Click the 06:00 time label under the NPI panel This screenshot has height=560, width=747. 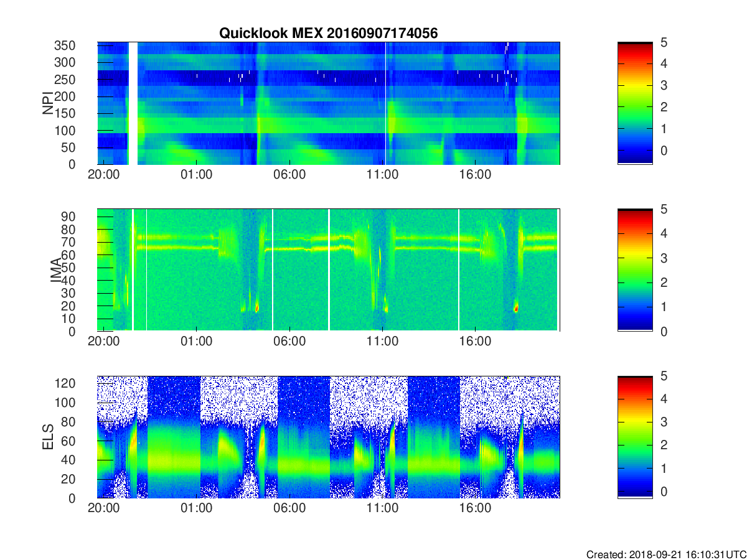coord(290,175)
